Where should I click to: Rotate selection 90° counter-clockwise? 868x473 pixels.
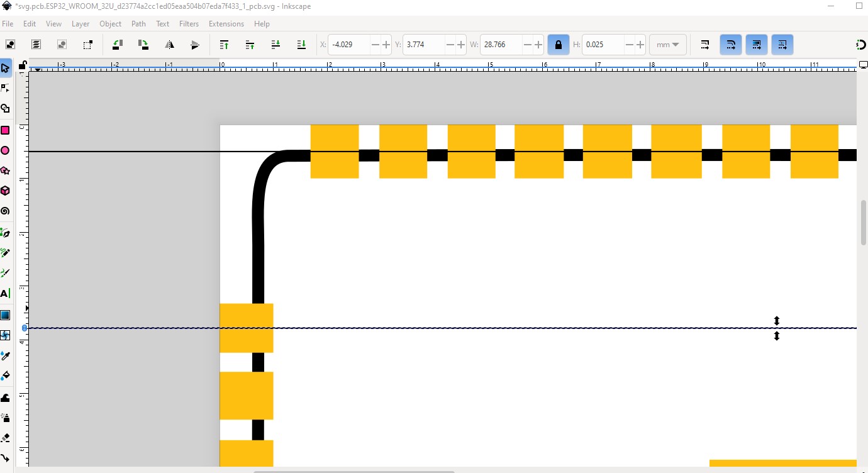[118, 45]
